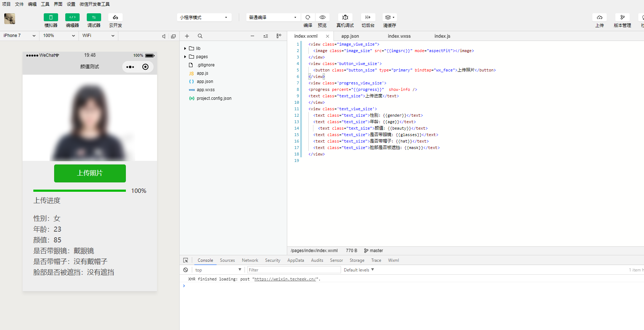This screenshot has width=644, height=330.
Task: Open preview with the eye icon
Action: pyautogui.click(x=322, y=17)
